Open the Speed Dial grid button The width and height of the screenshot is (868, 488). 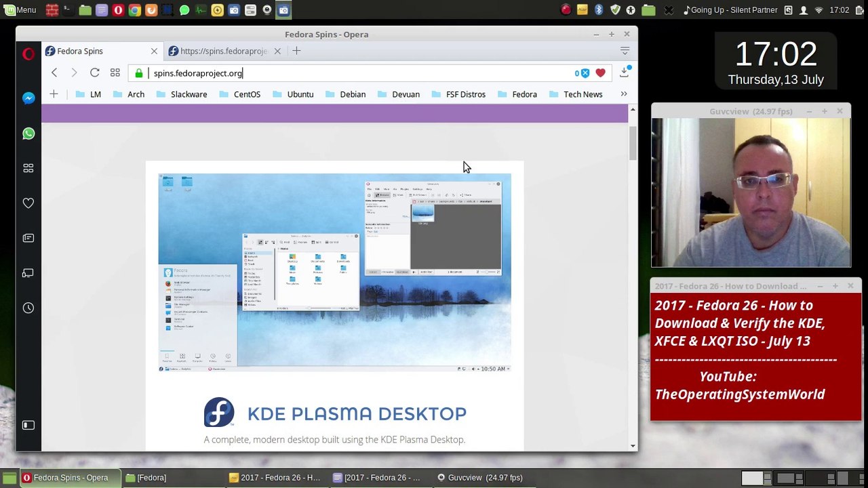115,73
